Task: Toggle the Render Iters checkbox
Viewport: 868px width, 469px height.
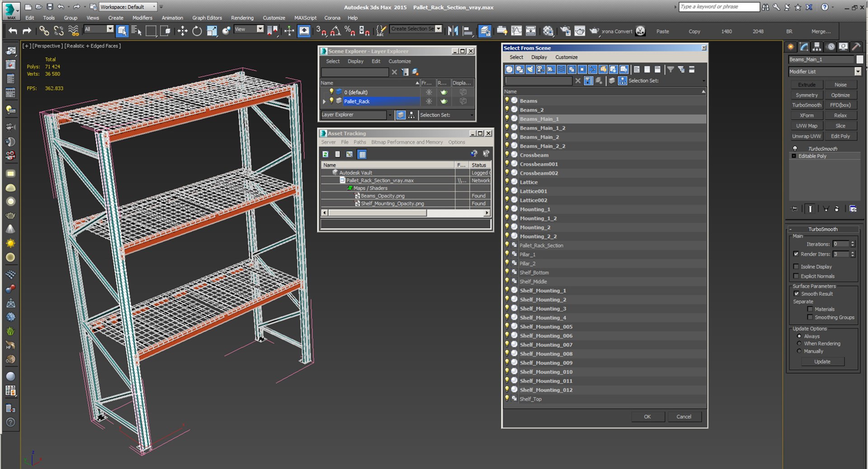Action: (x=796, y=254)
